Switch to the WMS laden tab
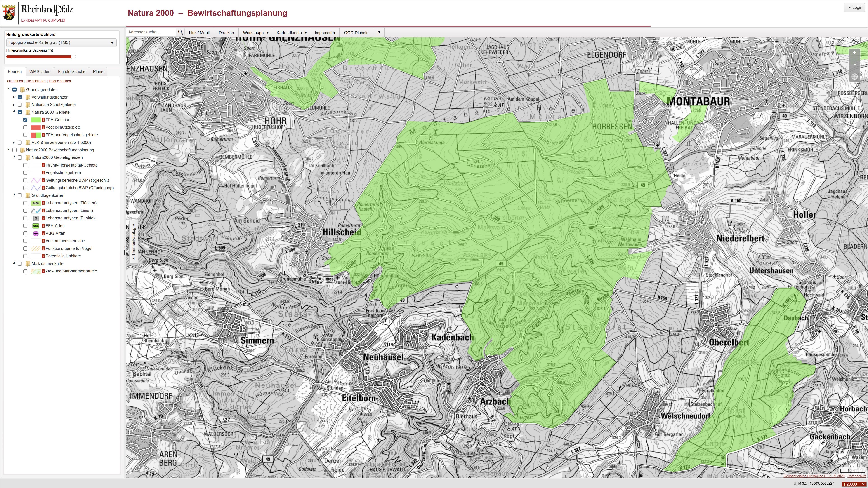This screenshot has width=868, height=488. click(40, 72)
